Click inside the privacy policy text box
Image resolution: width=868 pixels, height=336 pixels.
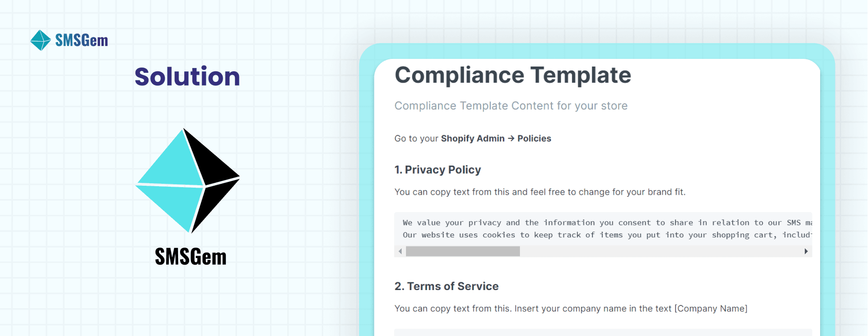pos(575,229)
